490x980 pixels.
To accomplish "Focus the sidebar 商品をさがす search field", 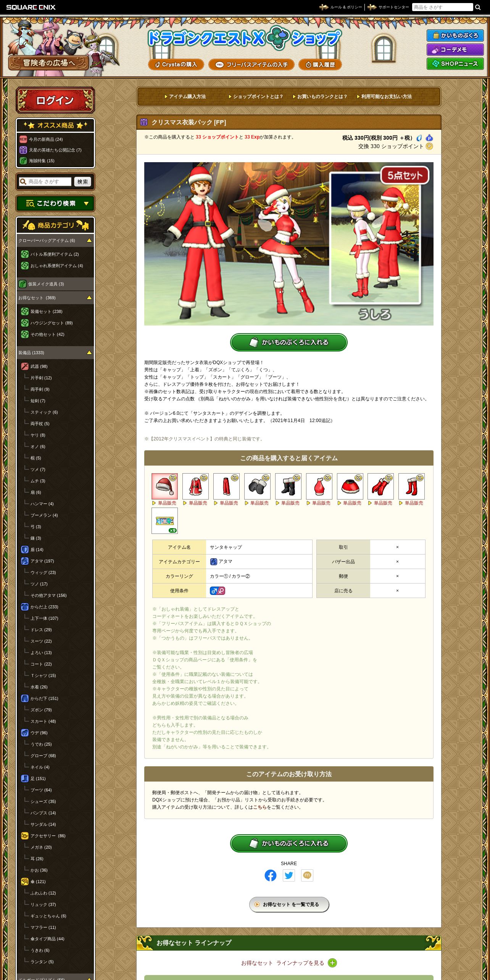I will [45, 182].
